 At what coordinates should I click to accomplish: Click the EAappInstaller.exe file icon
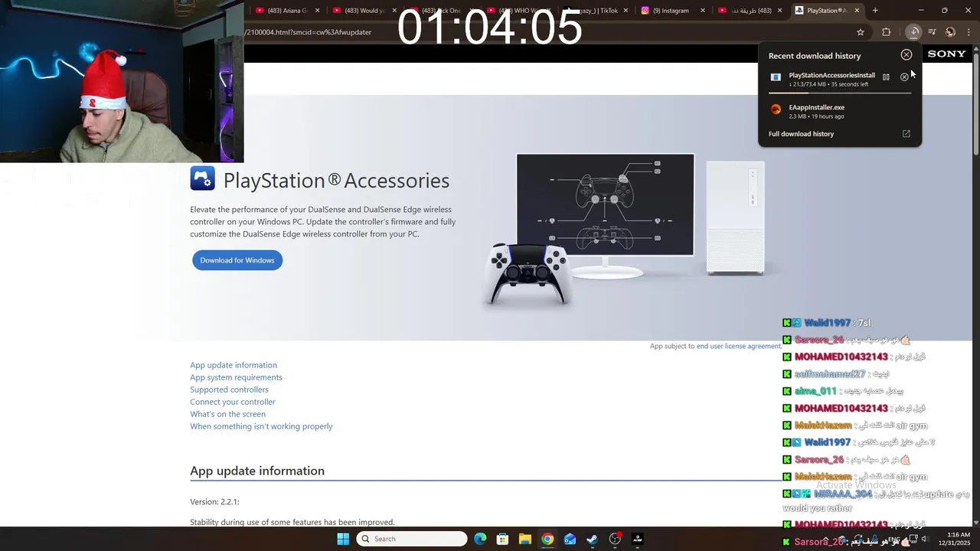coord(776,109)
